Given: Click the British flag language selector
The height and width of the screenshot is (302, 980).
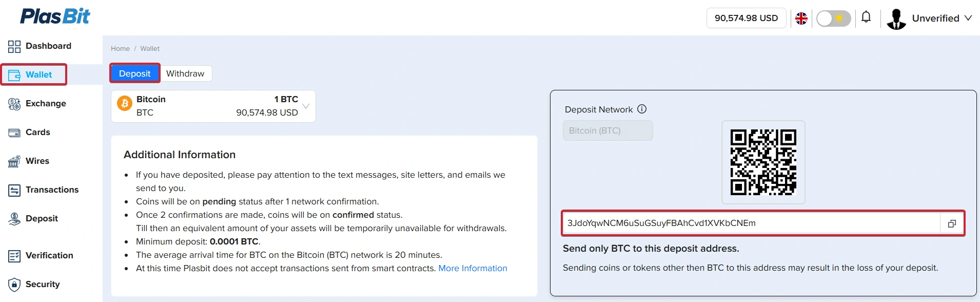Looking at the screenshot, I should pyautogui.click(x=801, y=18).
